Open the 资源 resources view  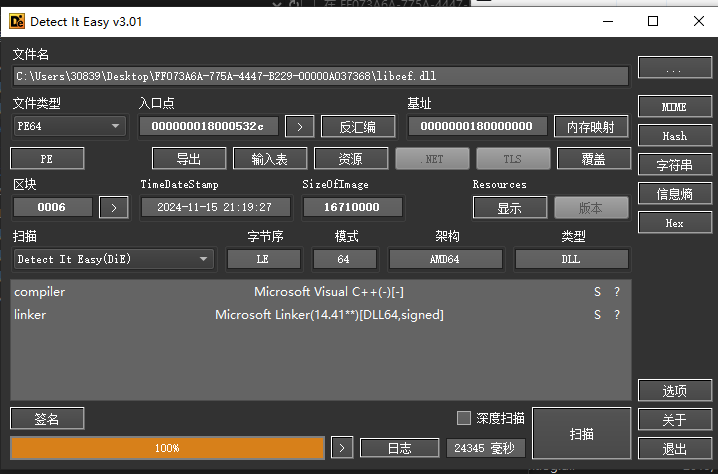(351, 159)
